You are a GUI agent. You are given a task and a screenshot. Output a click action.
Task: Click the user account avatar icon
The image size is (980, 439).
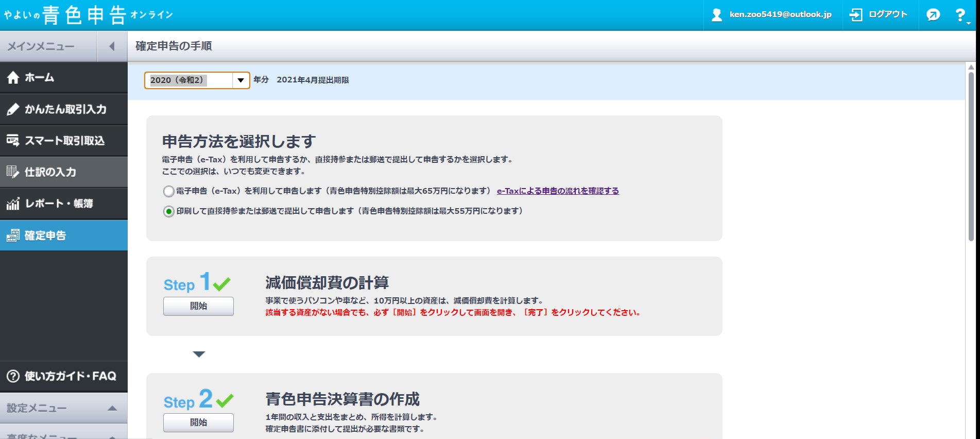[716, 15]
